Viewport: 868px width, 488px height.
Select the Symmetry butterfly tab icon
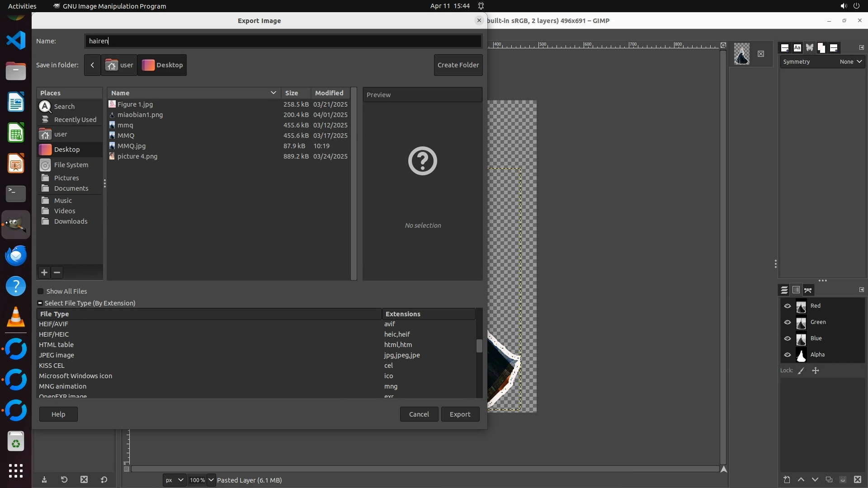click(x=809, y=48)
